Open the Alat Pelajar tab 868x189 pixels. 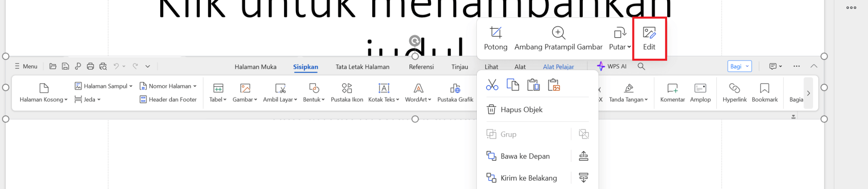[x=559, y=67]
